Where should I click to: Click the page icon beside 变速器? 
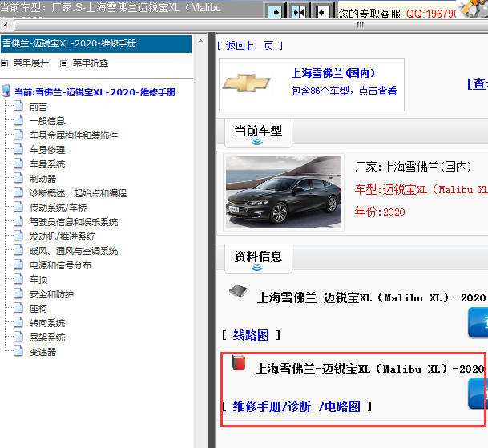[18, 352]
